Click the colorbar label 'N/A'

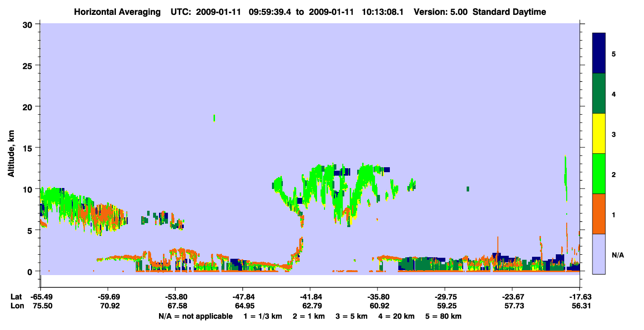(617, 255)
